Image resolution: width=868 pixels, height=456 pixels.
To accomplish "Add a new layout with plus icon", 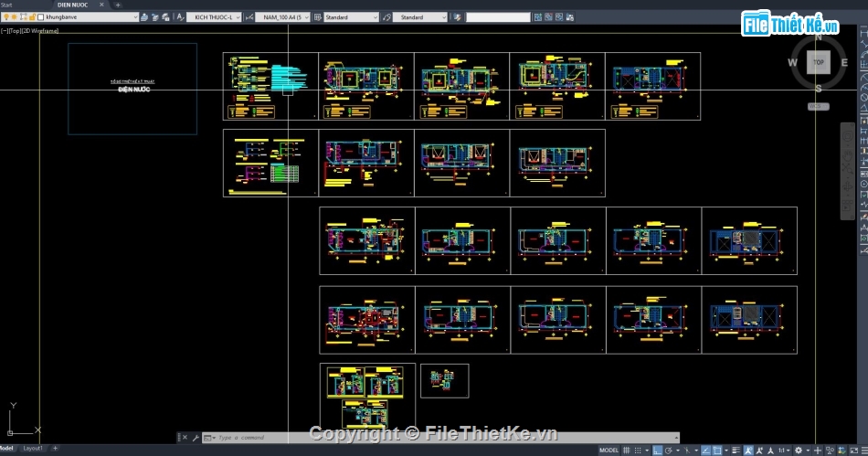I will click(55, 449).
